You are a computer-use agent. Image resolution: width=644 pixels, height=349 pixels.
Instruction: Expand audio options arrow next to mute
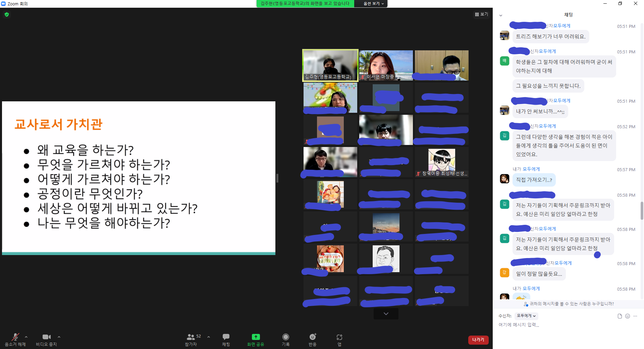tap(26, 337)
